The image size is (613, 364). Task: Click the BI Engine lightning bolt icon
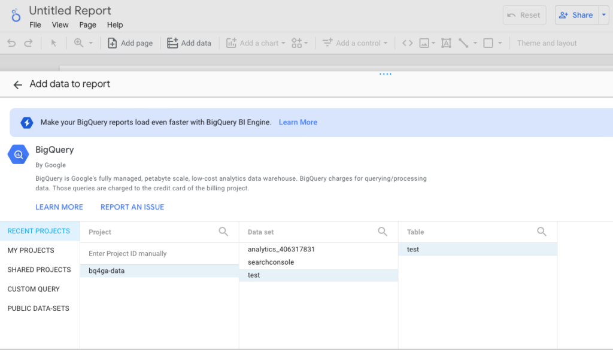pos(26,123)
